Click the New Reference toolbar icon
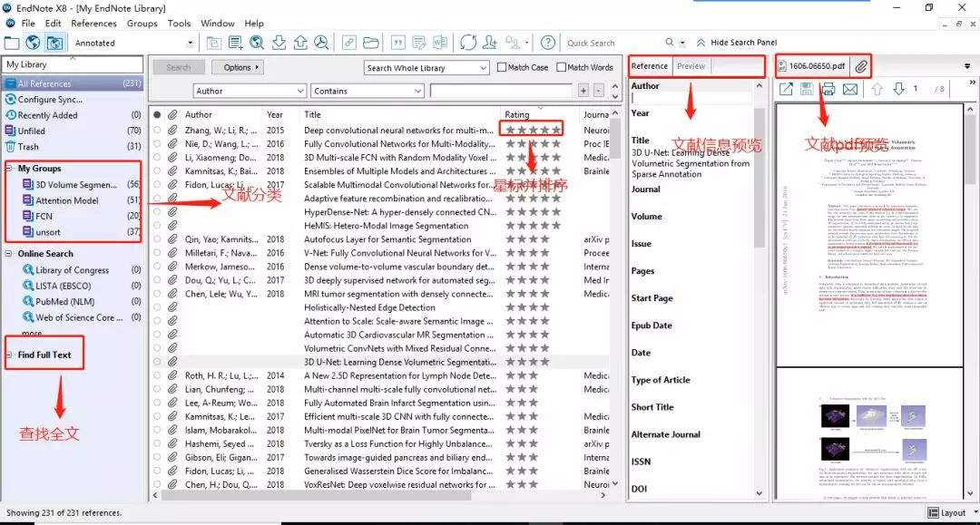 (236, 43)
